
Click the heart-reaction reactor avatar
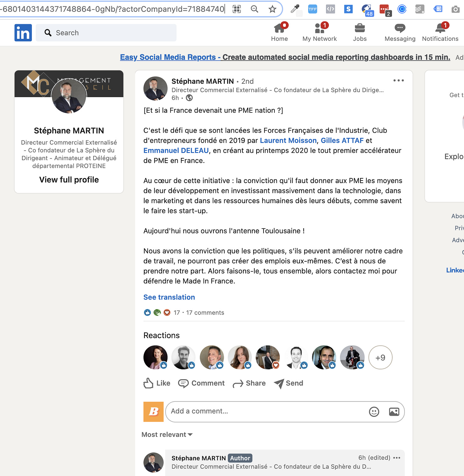(x=268, y=358)
